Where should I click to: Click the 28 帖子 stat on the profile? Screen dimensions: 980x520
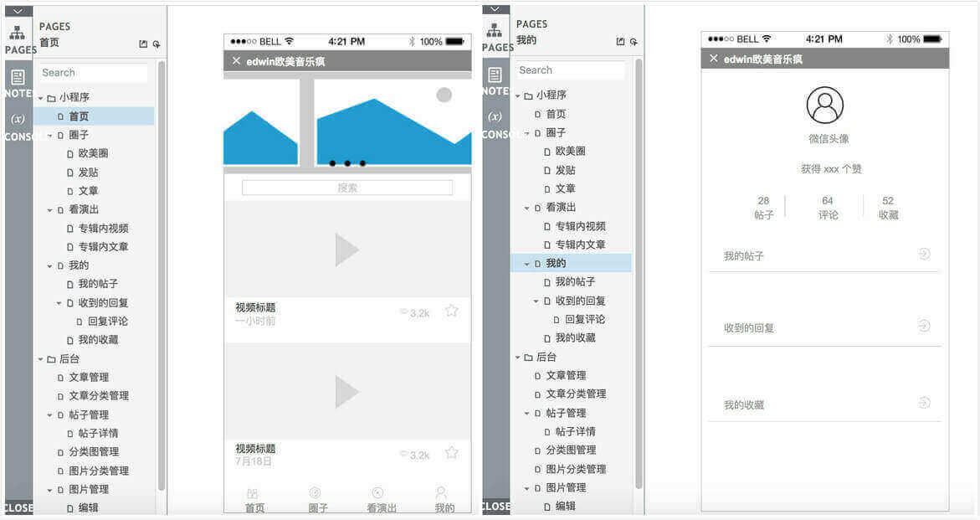pyautogui.click(x=763, y=208)
